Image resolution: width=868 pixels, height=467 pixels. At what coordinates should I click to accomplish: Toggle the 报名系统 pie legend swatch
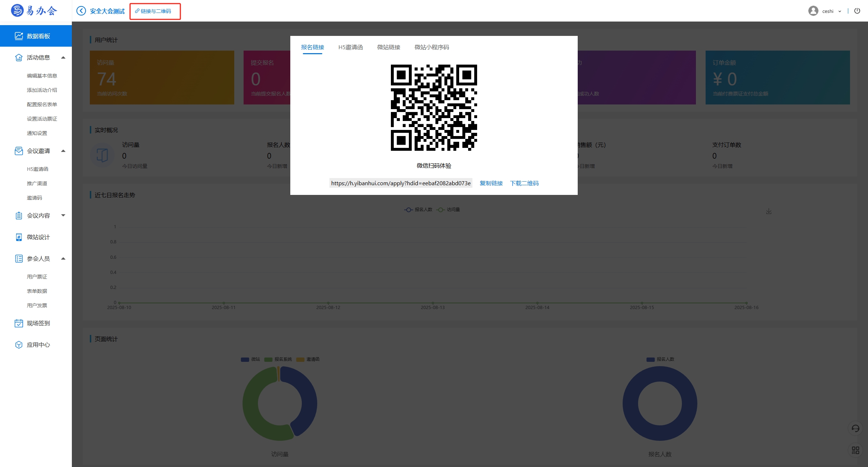click(268, 359)
